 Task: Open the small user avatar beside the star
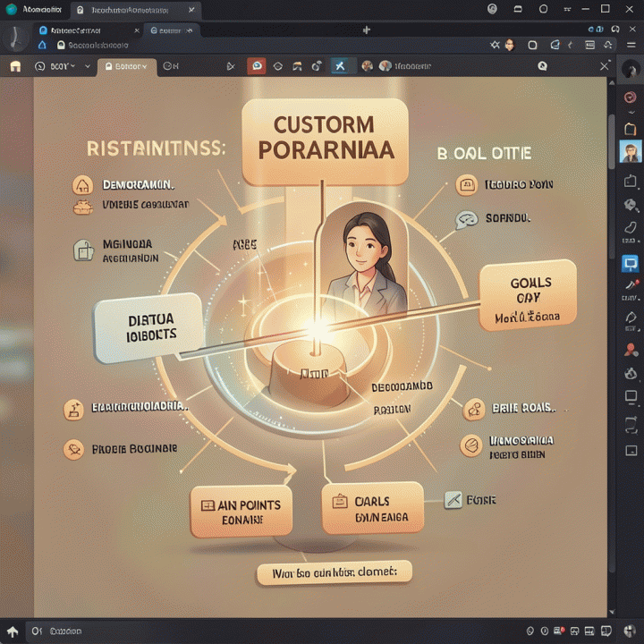coord(510,45)
